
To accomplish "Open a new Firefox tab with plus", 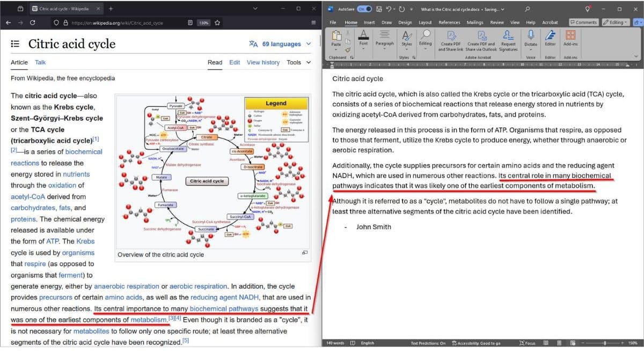I will (x=111, y=9).
